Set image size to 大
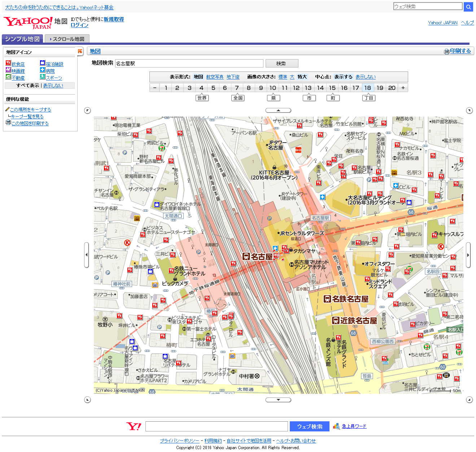 coord(292,77)
